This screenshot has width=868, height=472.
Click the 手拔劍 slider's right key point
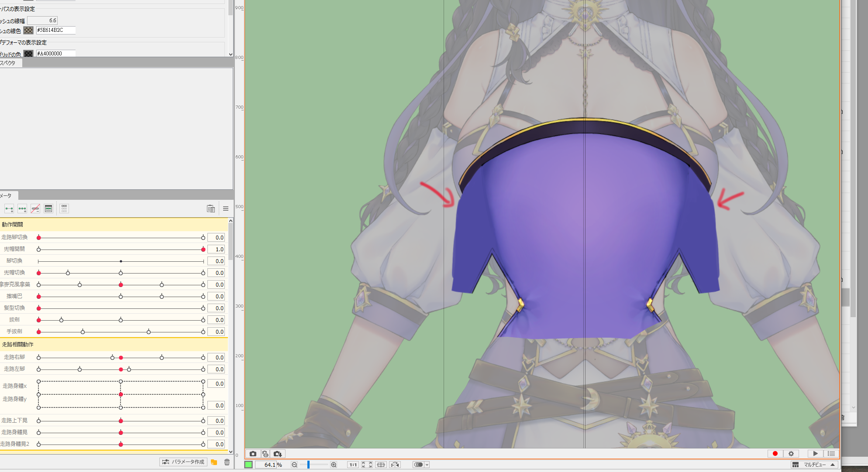203,332
